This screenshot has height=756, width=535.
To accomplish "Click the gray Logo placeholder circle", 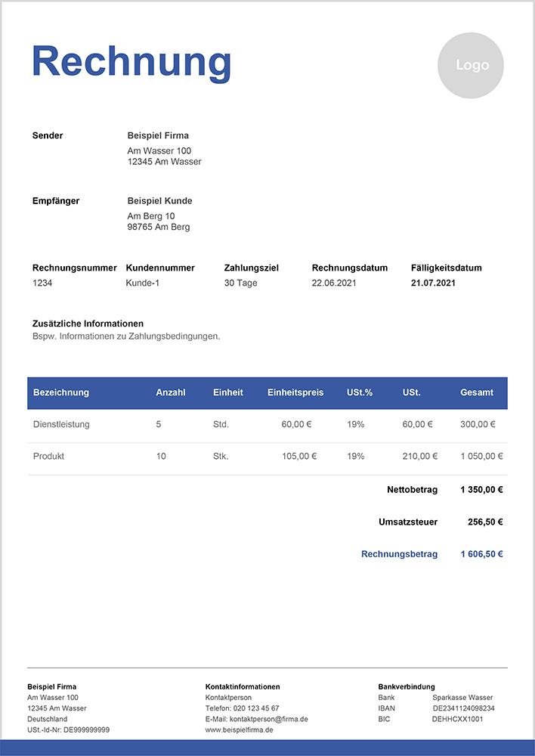I will [x=472, y=66].
